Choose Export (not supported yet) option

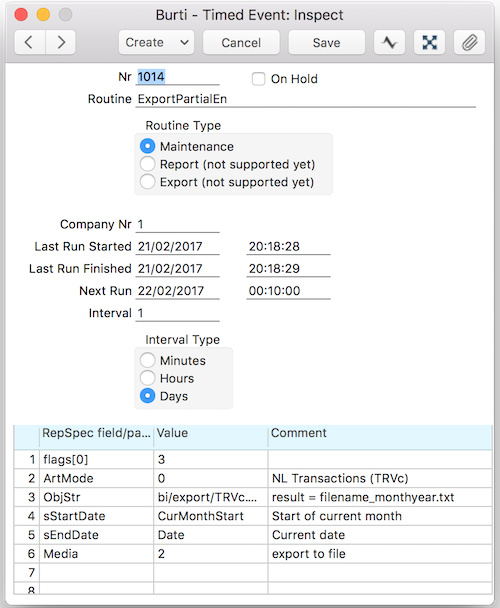click(147, 182)
